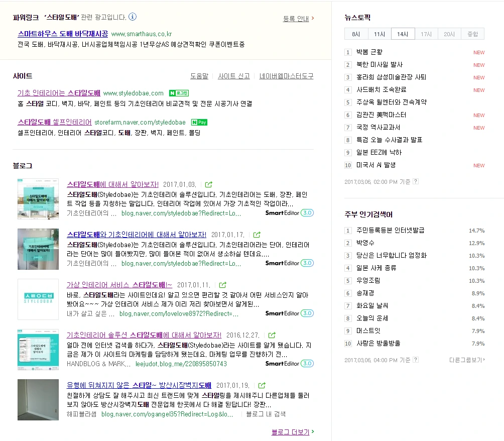The width and height of the screenshot is (504, 441).
Task: Open news topic 사드배치 조속완료
Action: (381, 90)
